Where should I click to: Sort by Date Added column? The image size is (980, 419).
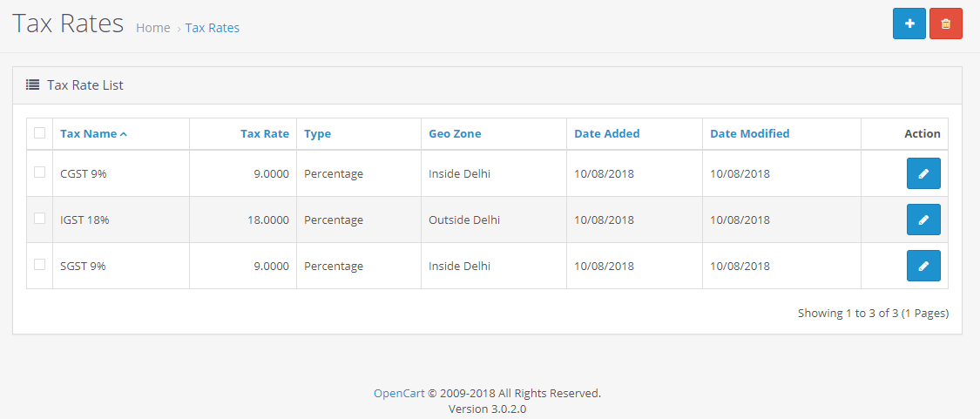[607, 133]
